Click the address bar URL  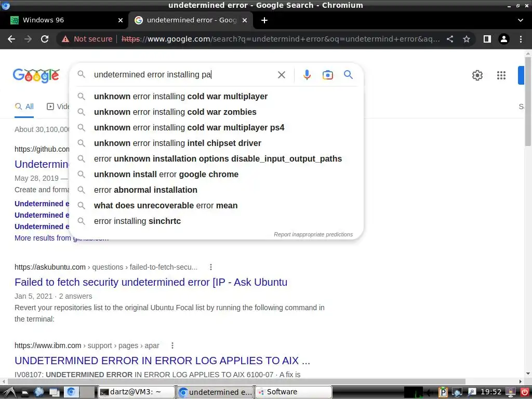(281, 39)
